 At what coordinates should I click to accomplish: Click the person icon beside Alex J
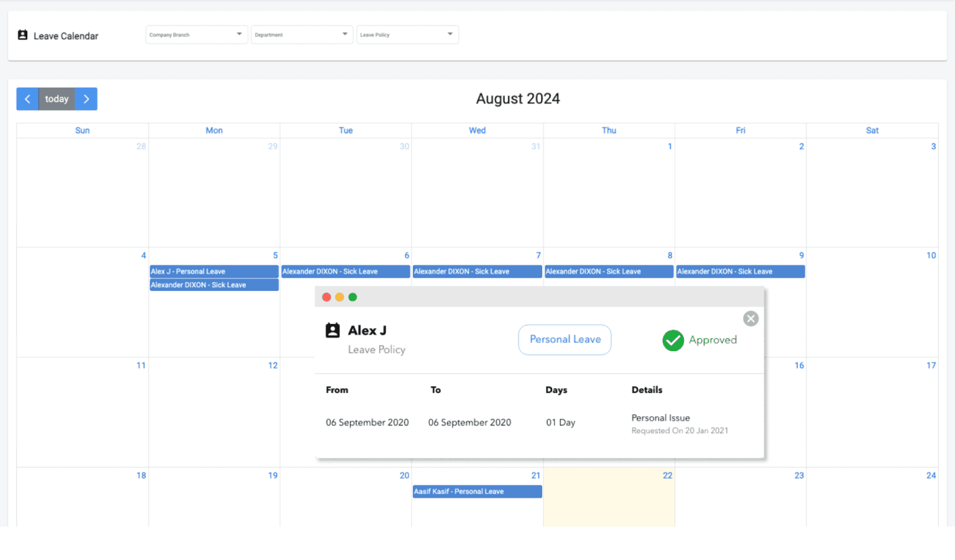(333, 330)
